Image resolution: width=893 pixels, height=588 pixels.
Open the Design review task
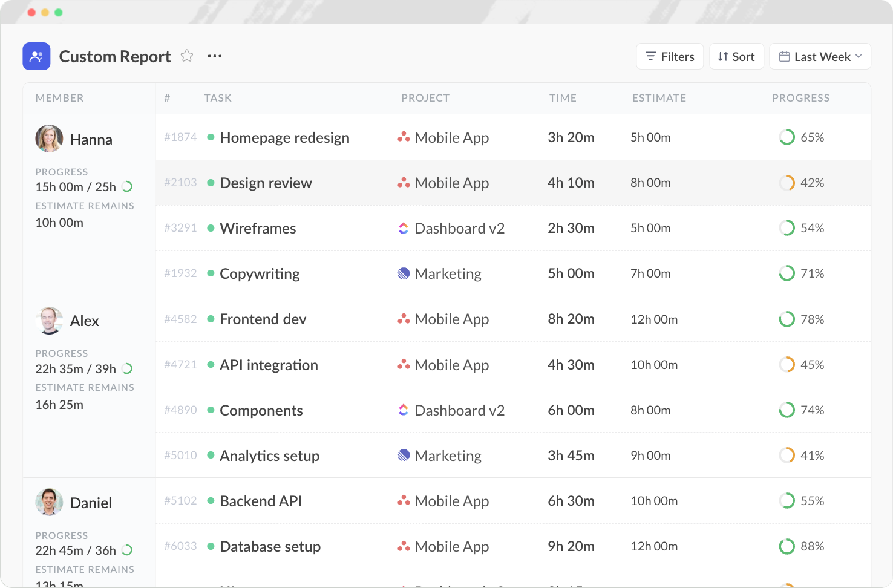tap(266, 183)
